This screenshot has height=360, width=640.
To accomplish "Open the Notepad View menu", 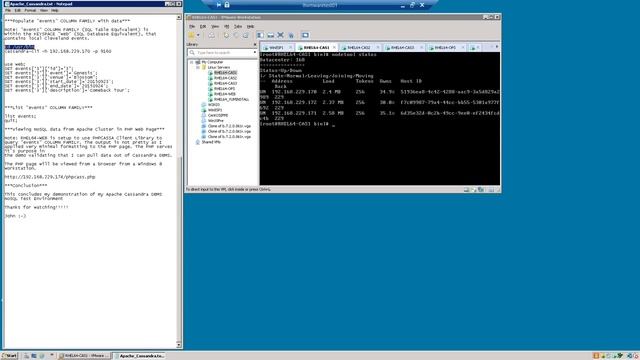I will point(44,10).
